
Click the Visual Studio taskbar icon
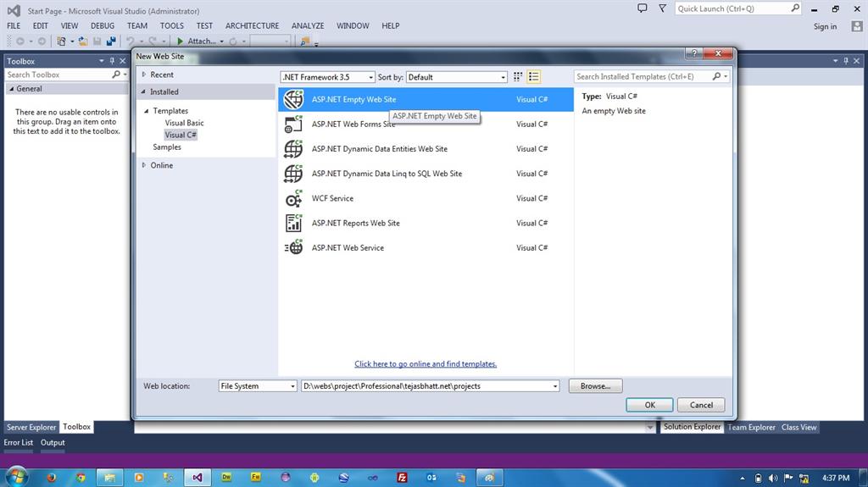coord(198,478)
